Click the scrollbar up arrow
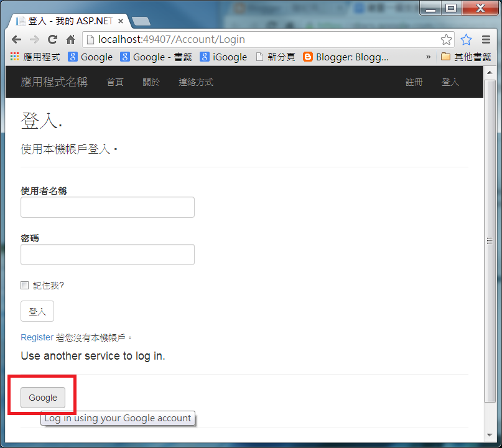This screenshot has width=502, height=448. 490,73
